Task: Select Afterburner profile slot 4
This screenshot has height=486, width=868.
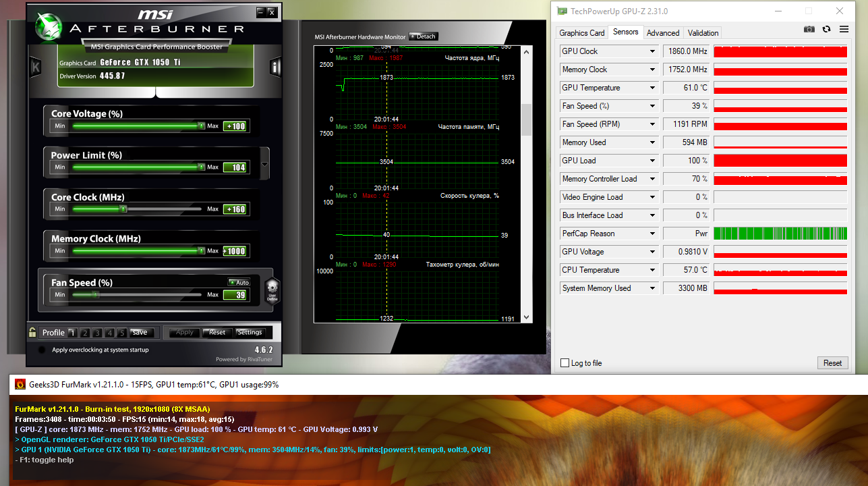Action: click(109, 333)
